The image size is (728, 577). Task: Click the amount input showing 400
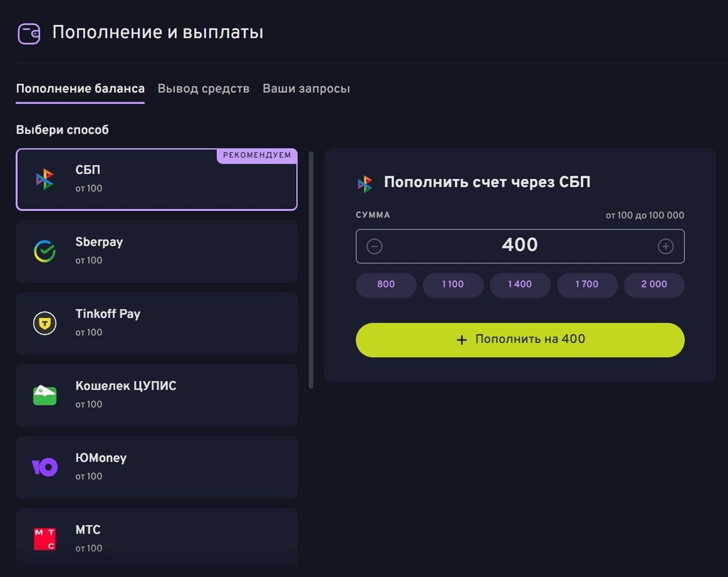(520, 246)
